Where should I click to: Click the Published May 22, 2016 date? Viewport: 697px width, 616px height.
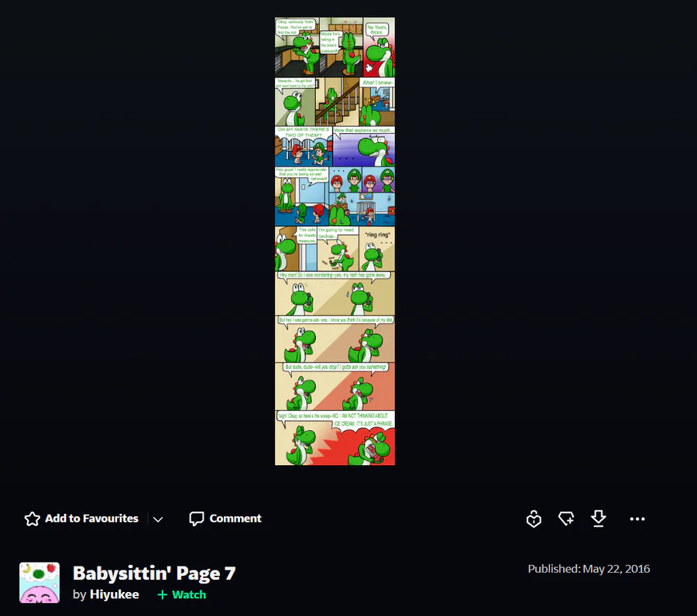(x=589, y=569)
